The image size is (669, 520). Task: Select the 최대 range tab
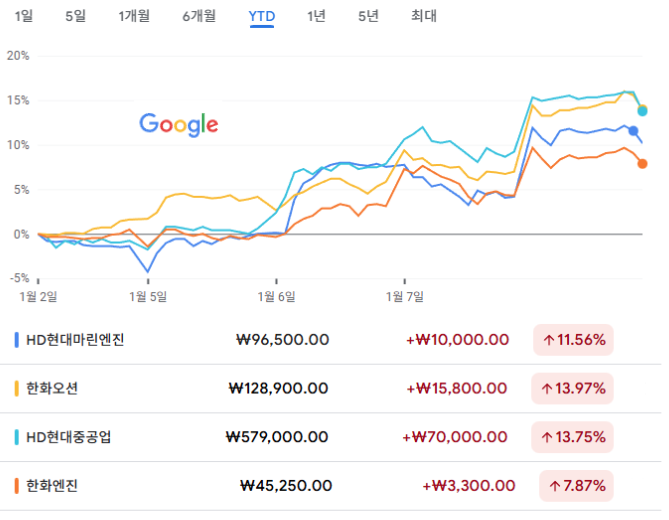point(424,16)
